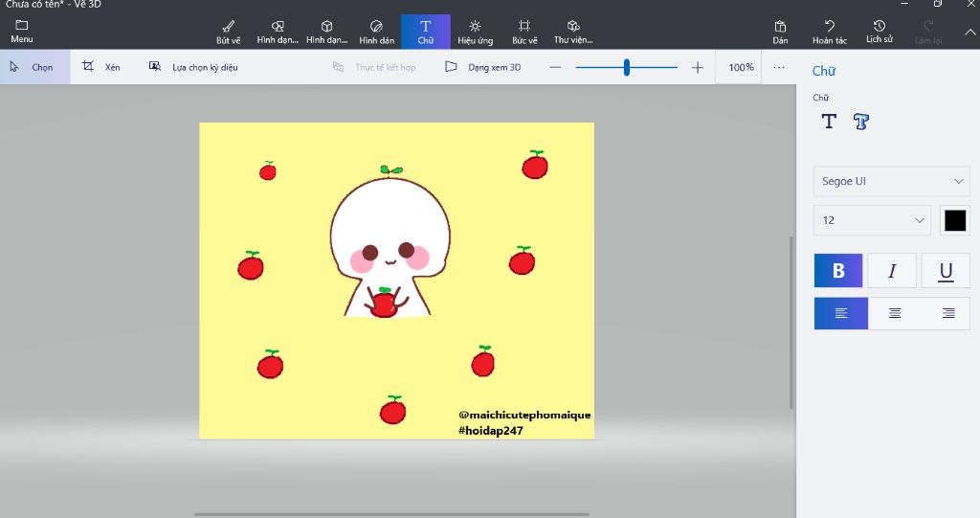Screen dimensions: 980x518
Task: Toggle underline text formatting
Action: point(946,271)
